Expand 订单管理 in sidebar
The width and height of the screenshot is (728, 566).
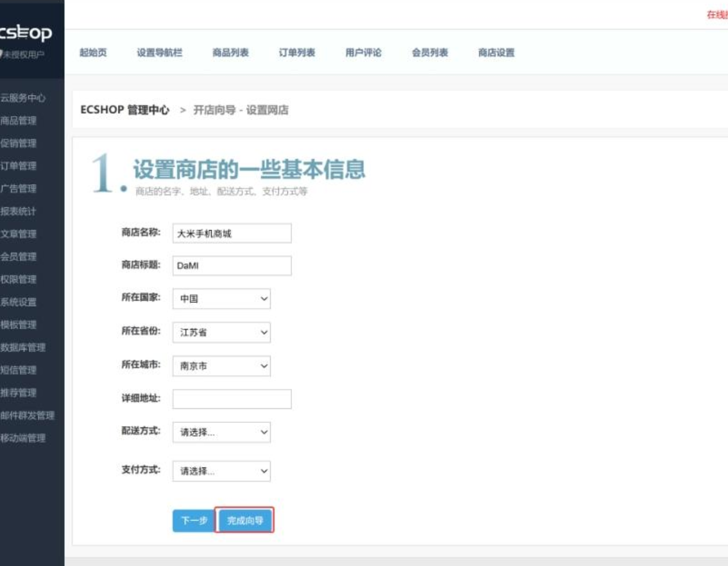[19, 166]
